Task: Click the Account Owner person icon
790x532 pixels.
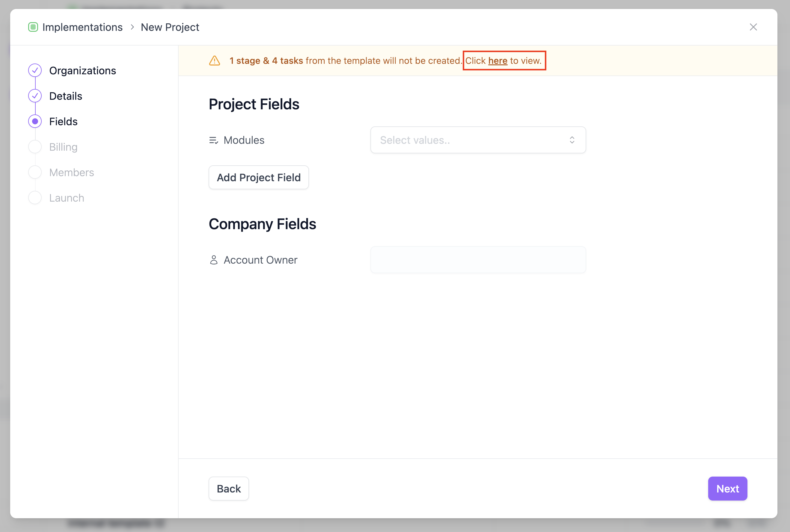Action: 213,260
